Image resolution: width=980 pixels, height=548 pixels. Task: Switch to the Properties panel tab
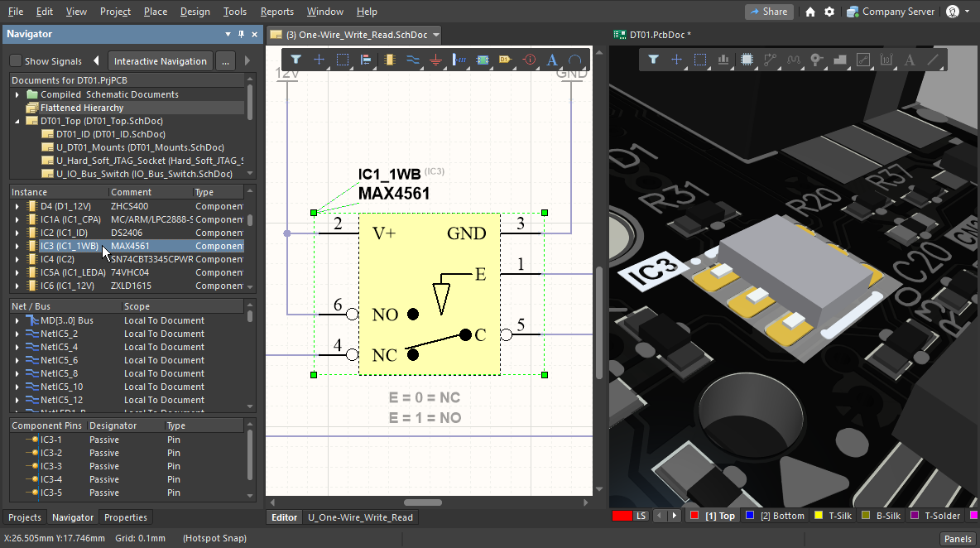point(125,517)
